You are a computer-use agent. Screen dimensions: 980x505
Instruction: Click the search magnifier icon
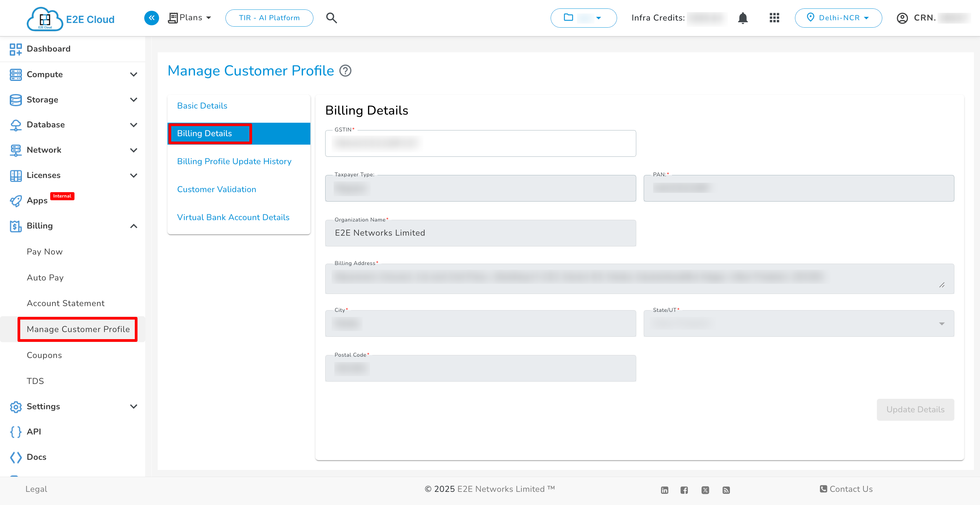331,18
